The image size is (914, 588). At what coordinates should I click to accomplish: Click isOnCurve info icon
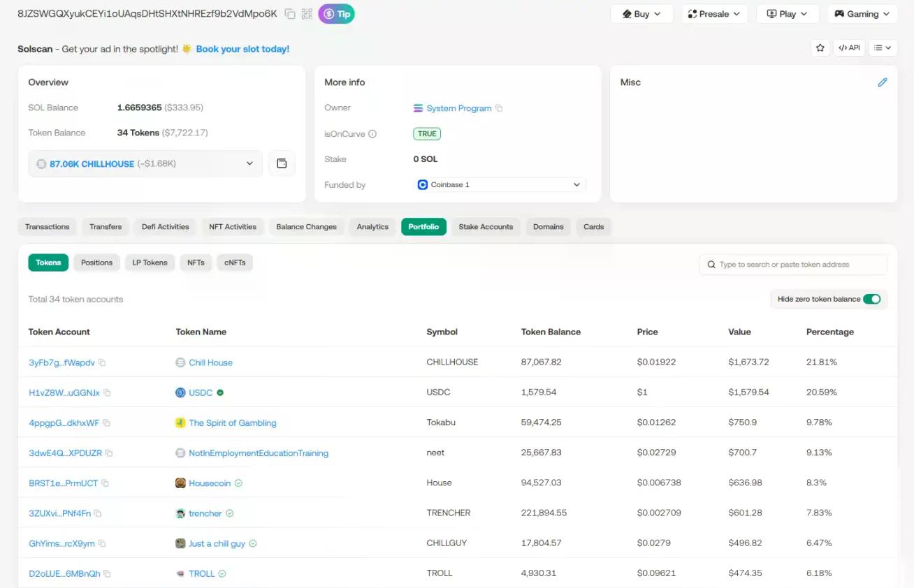[x=372, y=134]
